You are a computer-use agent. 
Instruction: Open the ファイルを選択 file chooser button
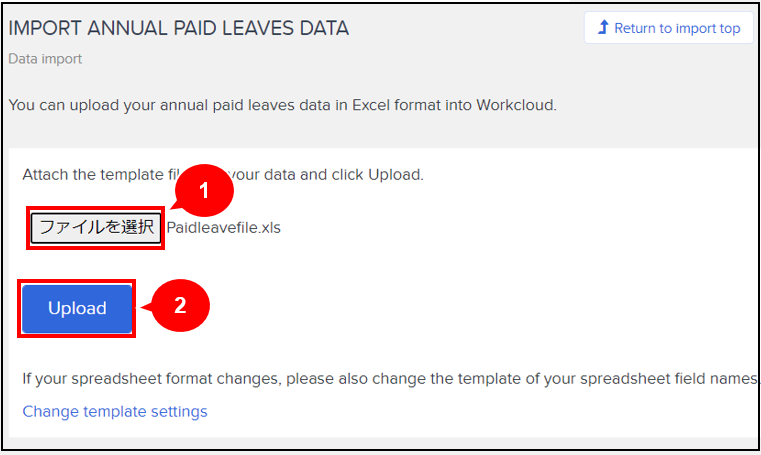click(x=96, y=228)
